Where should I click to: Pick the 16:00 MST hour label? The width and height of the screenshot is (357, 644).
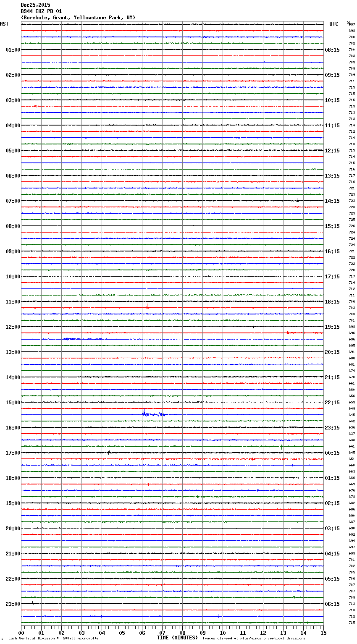point(13,428)
